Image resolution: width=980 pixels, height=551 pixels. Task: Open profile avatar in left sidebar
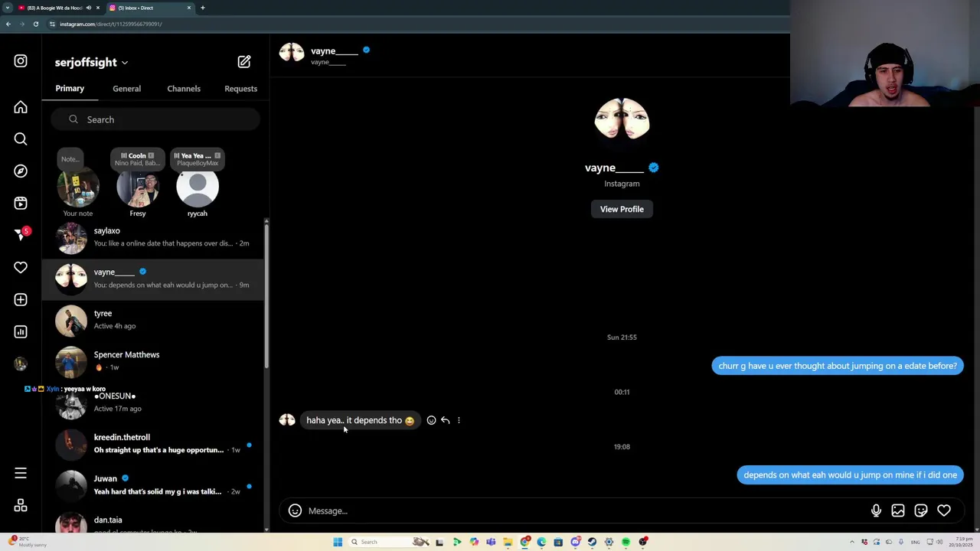21,364
